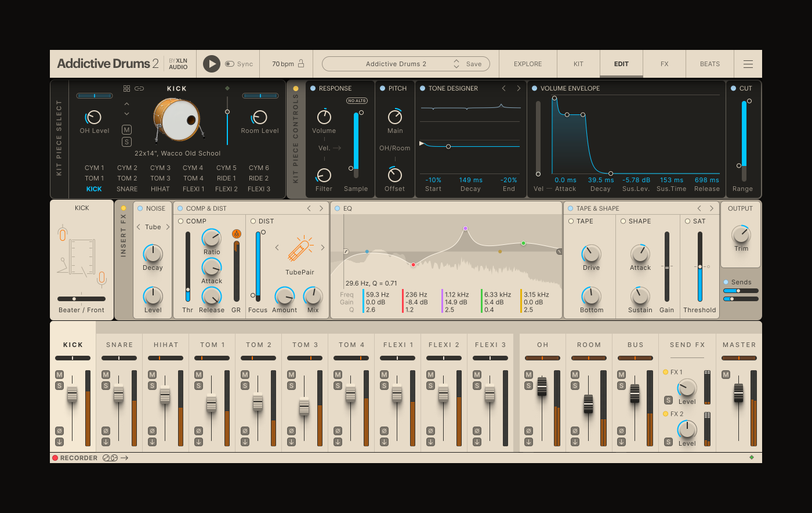
Task: Switch to the KIT tab
Action: pyautogui.click(x=578, y=64)
